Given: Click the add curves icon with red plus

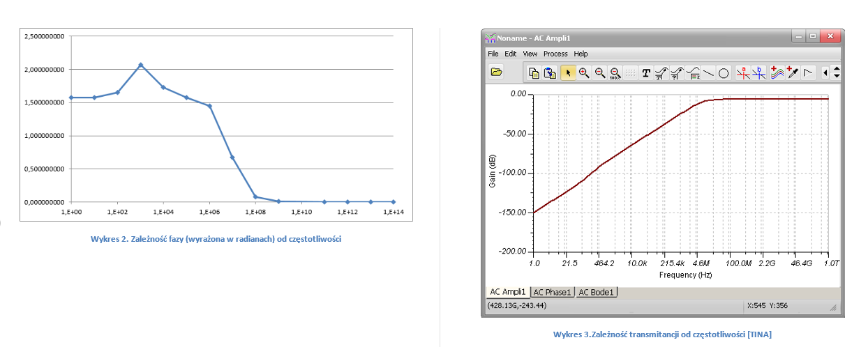Looking at the screenshot, I should point(777,72).
